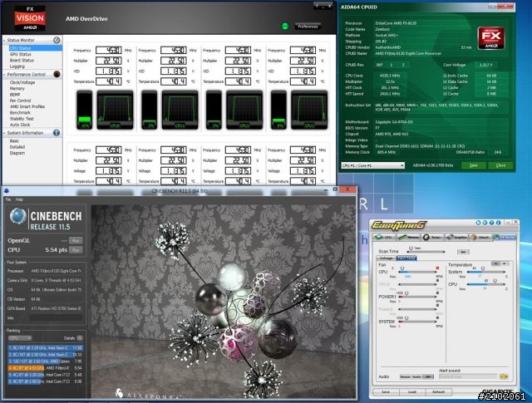Select the Off audio option
The height and width of the screenshot is (403, 532).
tap(429, 376)
